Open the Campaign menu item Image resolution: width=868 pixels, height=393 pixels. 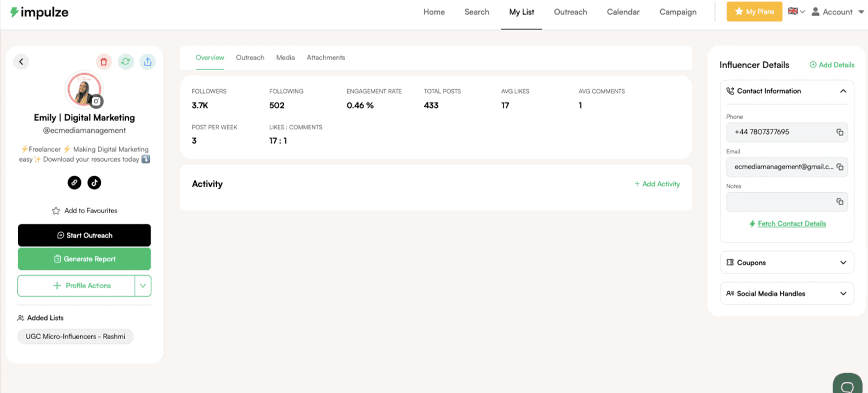pyautogui.click(x=678, y=12)
